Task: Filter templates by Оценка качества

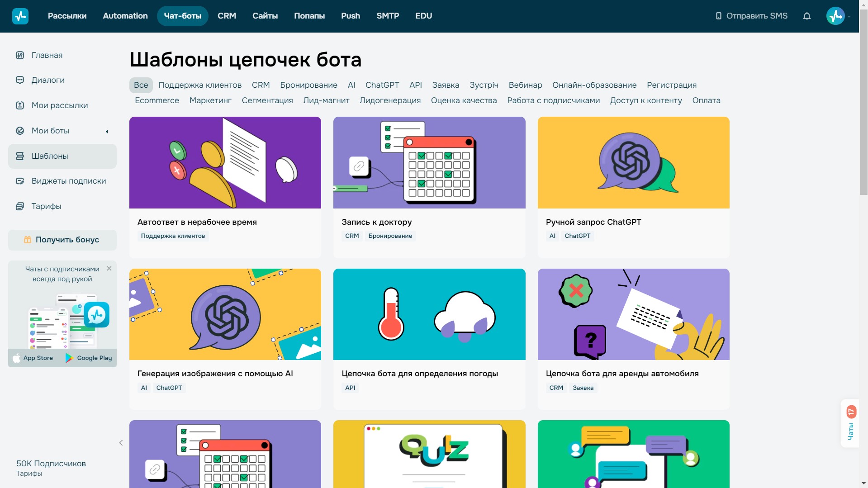Action: 464,100
